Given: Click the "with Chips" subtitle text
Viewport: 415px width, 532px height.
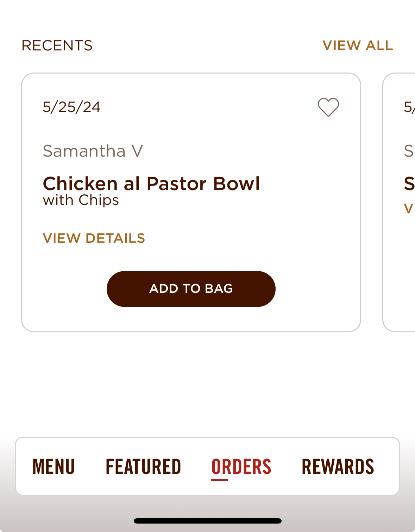Looking at the screenshot, I should pos(81,200).
